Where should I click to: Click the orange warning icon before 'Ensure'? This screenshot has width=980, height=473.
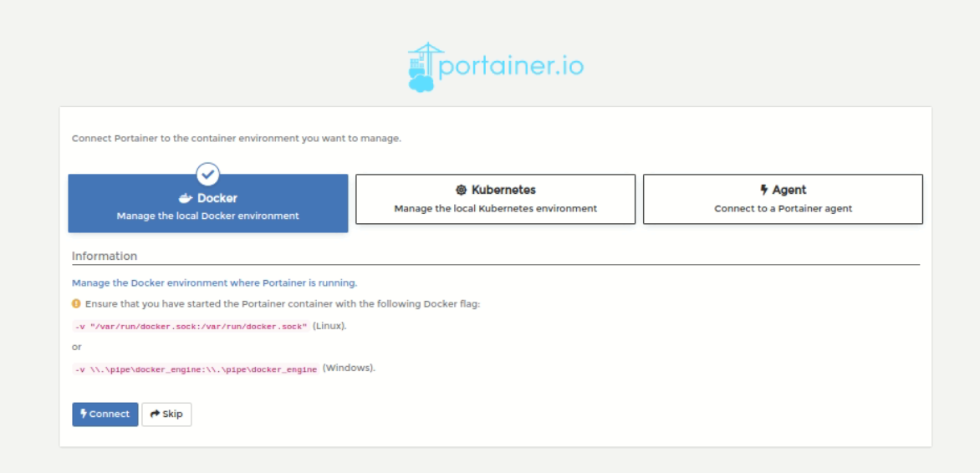pos(76,304)
